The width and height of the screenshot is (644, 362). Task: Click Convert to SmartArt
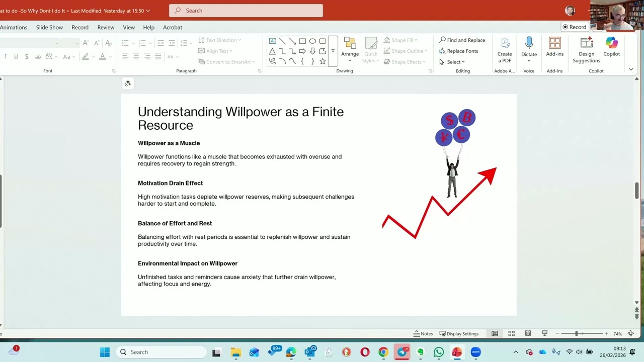click(226, 62)
